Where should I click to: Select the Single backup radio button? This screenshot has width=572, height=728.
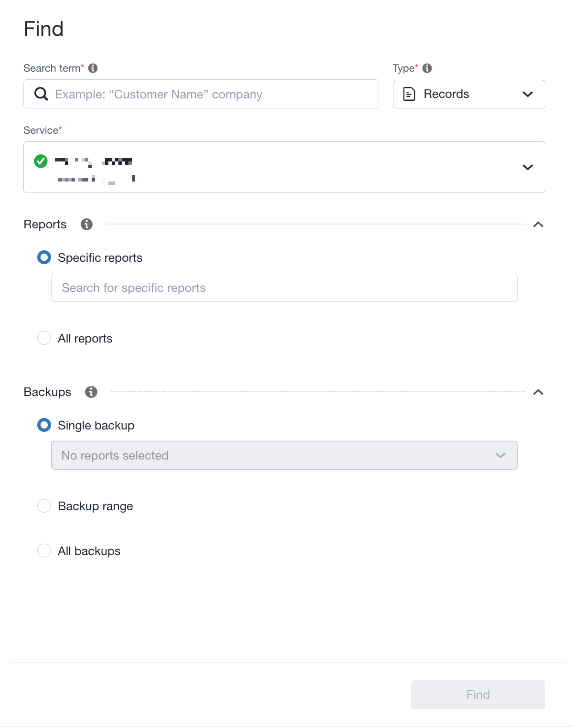(x=44, y=425)
